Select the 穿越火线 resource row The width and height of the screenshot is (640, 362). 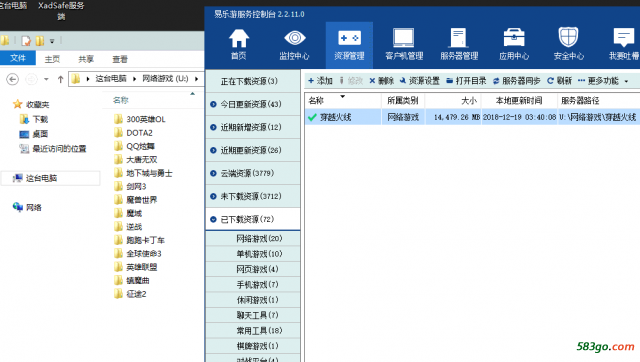[472, 117]
